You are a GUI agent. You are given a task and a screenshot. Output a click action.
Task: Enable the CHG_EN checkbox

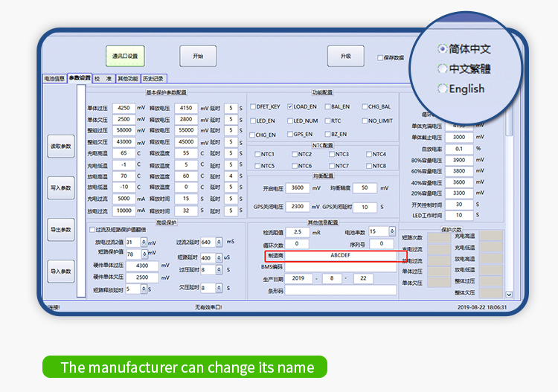pyautogui.click(x=252, y=135)
